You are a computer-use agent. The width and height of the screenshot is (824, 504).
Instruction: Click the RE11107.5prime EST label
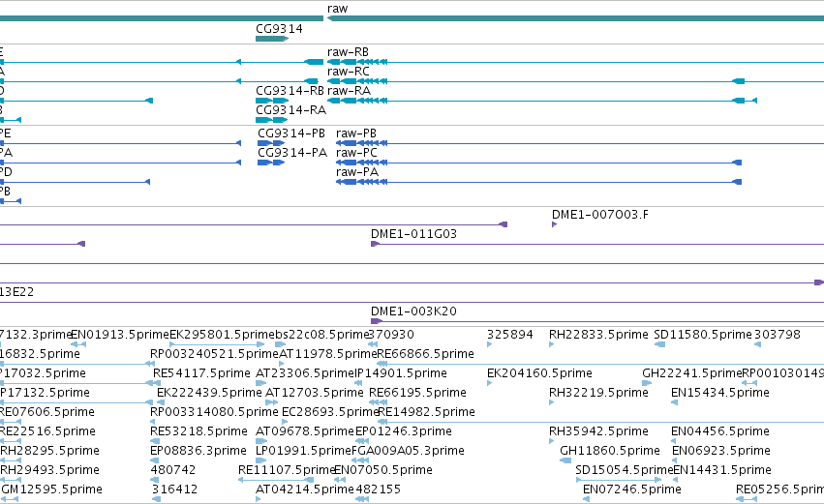click(x=287, y=470)
